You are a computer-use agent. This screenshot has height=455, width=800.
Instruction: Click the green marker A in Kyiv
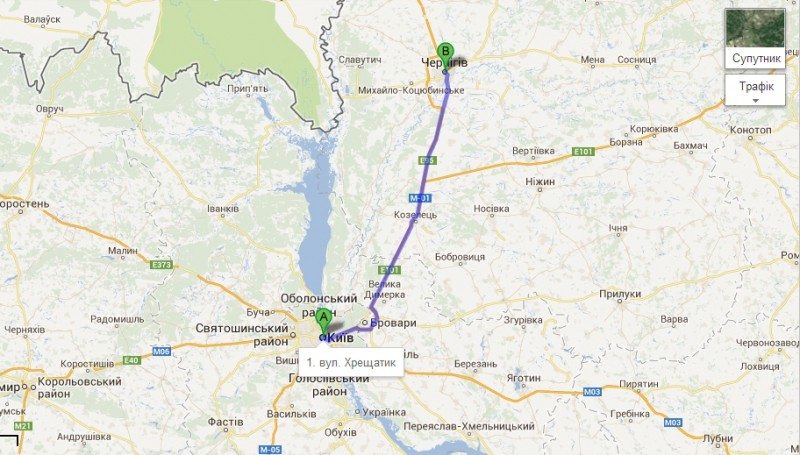click(323, 321)
